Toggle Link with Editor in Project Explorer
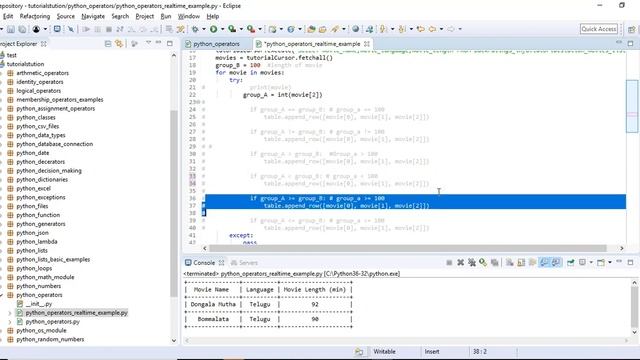 point(119,43)
